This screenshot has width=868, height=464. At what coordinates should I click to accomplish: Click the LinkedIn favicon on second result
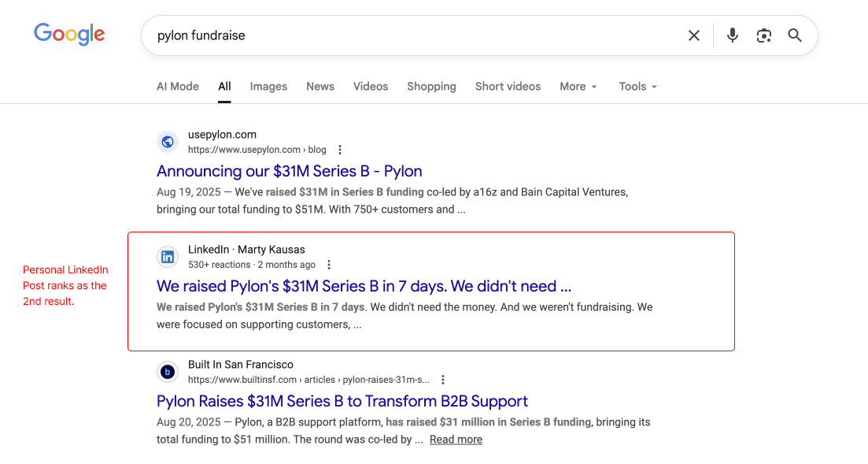[167, 257]
